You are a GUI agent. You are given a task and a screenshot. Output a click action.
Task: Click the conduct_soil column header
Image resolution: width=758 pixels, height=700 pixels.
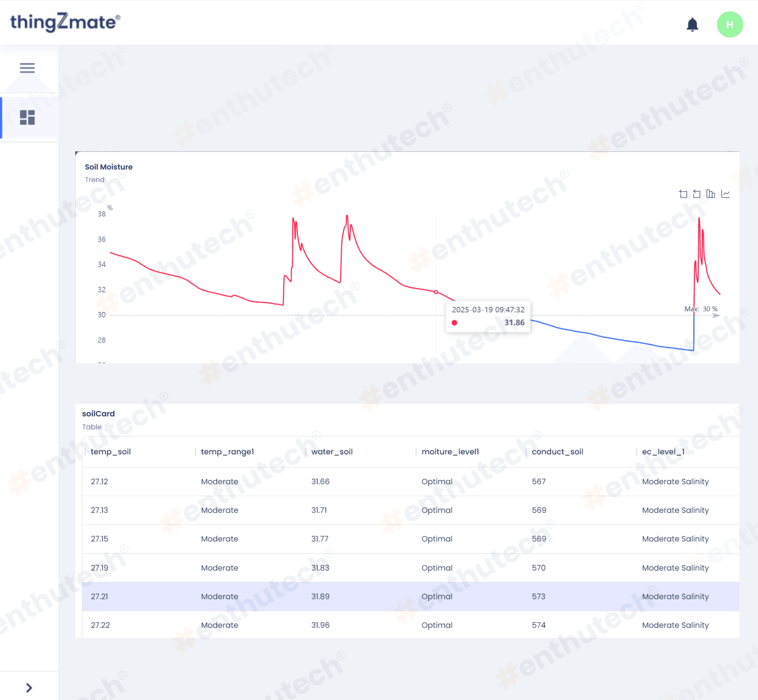coord(557,452)
